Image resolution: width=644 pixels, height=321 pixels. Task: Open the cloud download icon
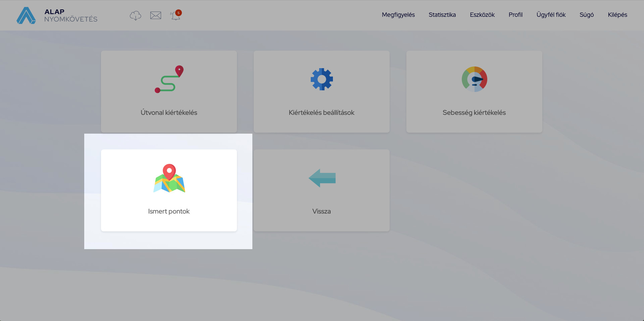pos(135,15)
